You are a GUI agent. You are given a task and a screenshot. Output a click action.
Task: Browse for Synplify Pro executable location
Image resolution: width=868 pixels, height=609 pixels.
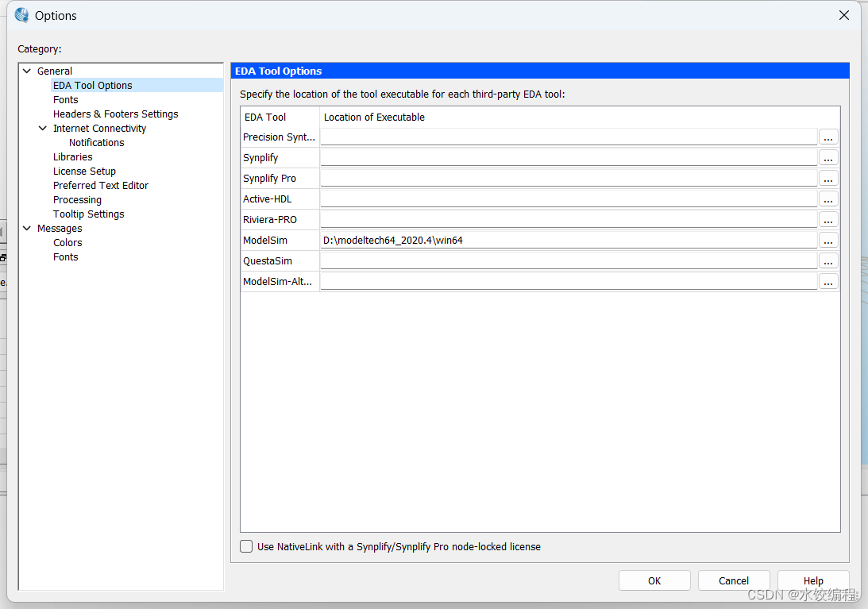pyautogui.click(x=828, y=179)
